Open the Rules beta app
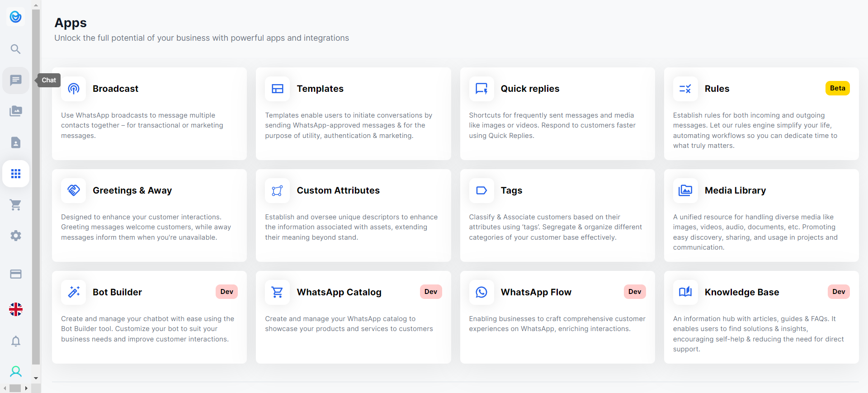This screenshot has height=393, width=868. point(761,113)
